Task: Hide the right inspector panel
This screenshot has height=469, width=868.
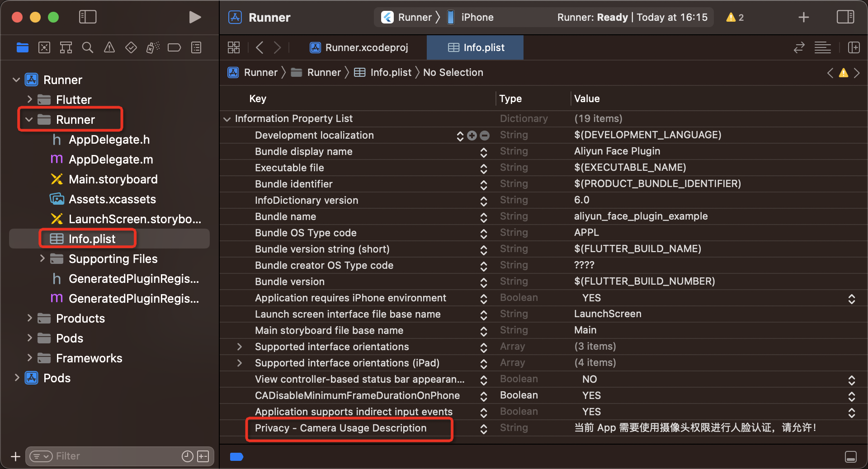Action: [x=845, y=17]
